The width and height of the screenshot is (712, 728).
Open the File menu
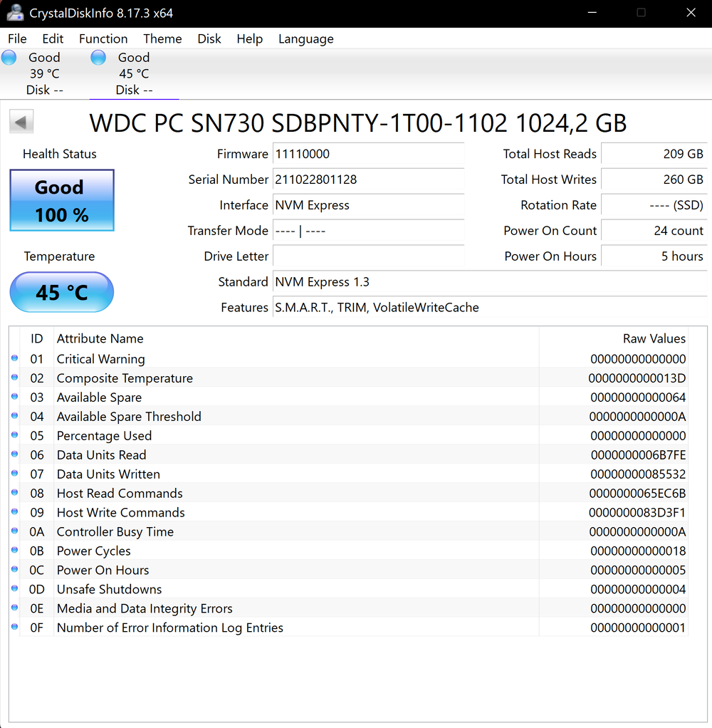pyautogui.click(x=17, y=38)
